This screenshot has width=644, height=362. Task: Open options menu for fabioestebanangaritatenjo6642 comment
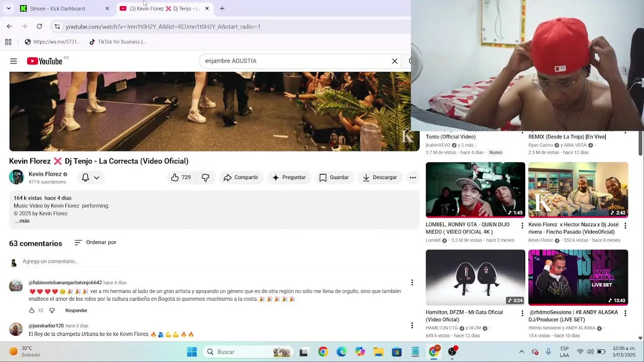click(412, 283)
